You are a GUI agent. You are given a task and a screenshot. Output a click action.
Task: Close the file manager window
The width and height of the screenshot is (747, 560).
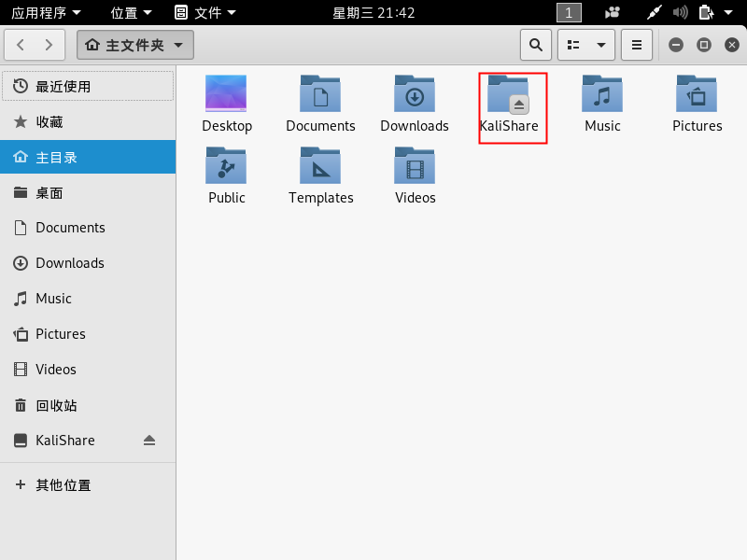coord(732,45)
